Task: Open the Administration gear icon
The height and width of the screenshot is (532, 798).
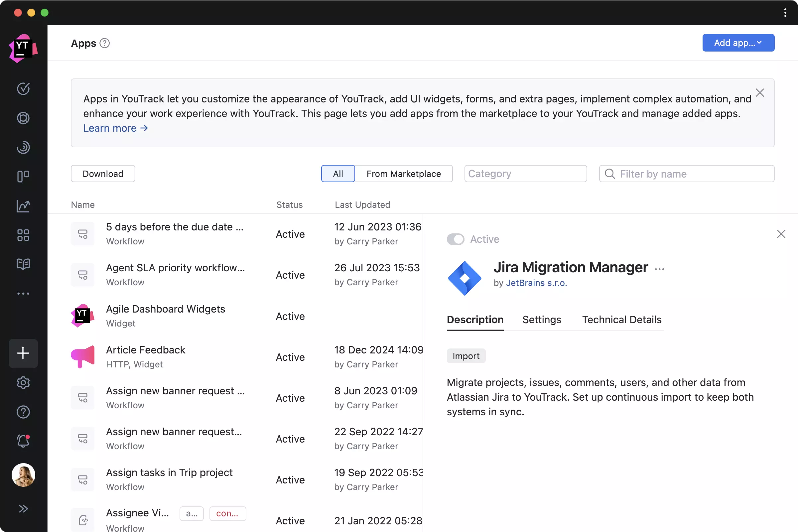Action: 23,383
